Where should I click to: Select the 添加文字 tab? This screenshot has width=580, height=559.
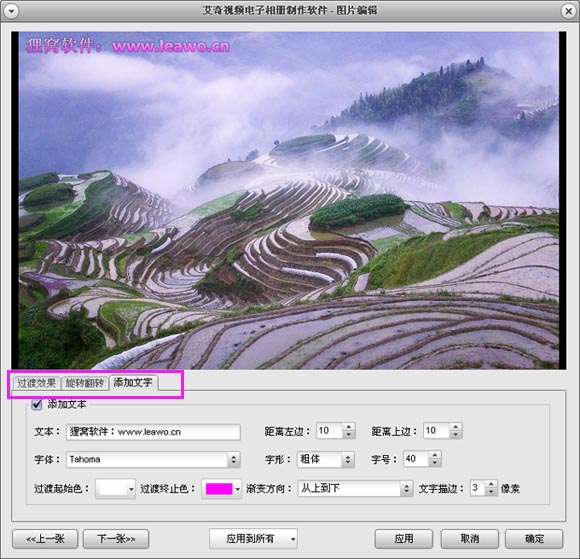tap(133, 382)
